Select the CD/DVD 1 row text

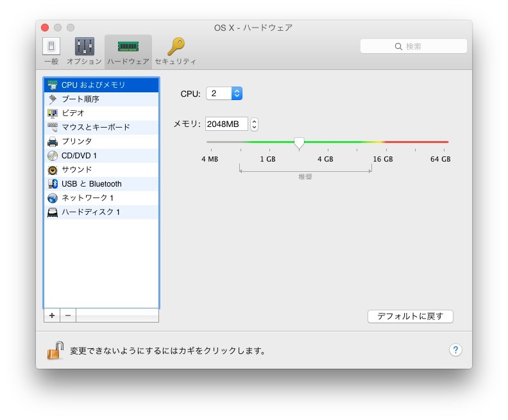click(x=79, y=156)
